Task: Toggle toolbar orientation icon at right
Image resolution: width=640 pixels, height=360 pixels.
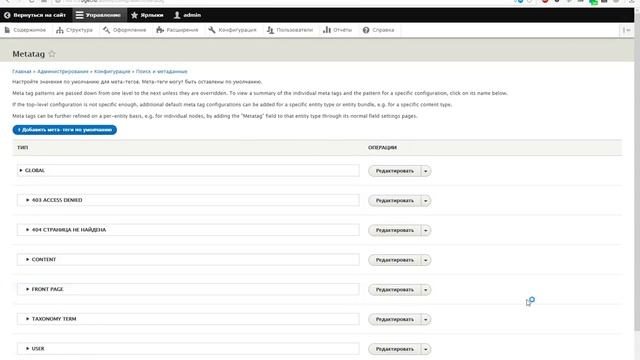Action: point(626,30)
